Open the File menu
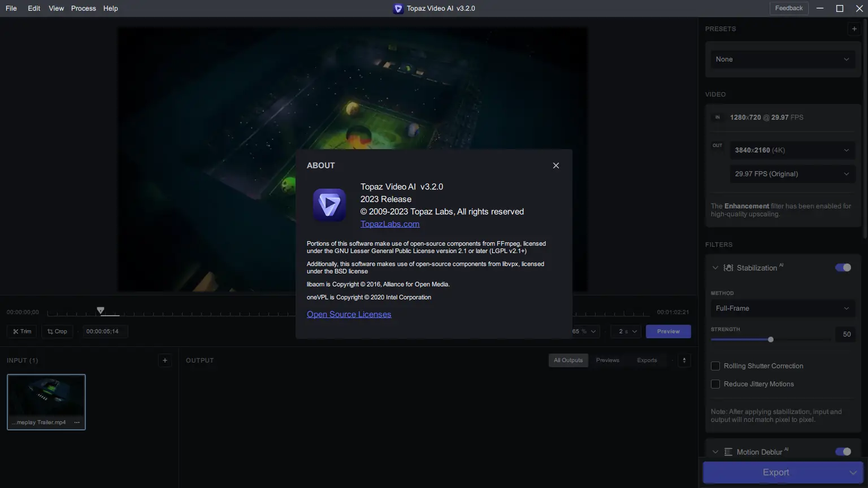The image size is (868, 488). (11, 8)
